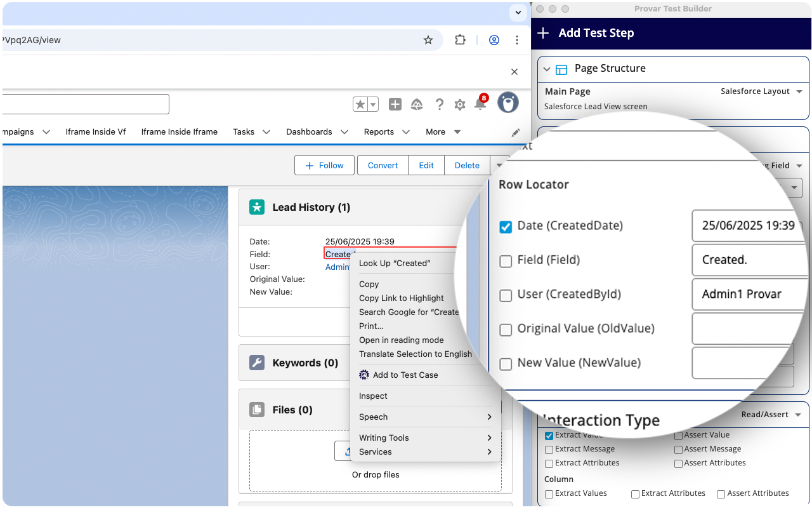Viewport: 812px width, 508px height.
Task: Click the bear user avatar icon
Action: click(508, 102)
